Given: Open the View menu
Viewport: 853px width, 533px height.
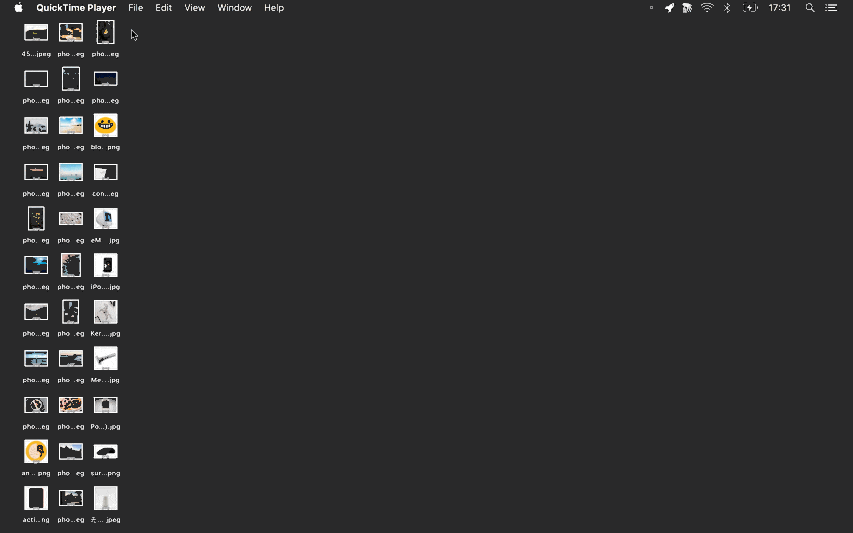Looking at the screenshot, I should click(195, 8).
